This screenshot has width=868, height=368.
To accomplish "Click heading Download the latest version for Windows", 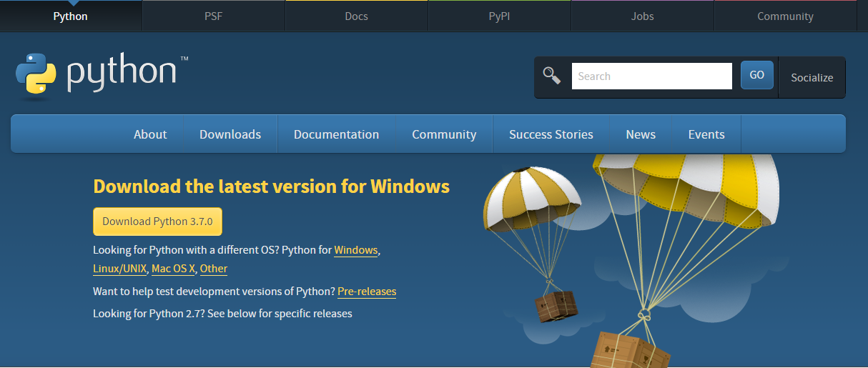I will pos(272,187).
